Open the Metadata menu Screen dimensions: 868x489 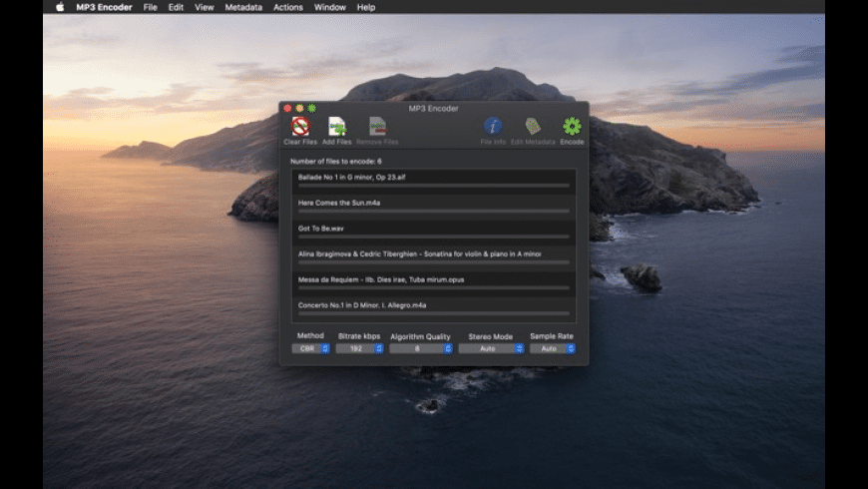(243, 7)
